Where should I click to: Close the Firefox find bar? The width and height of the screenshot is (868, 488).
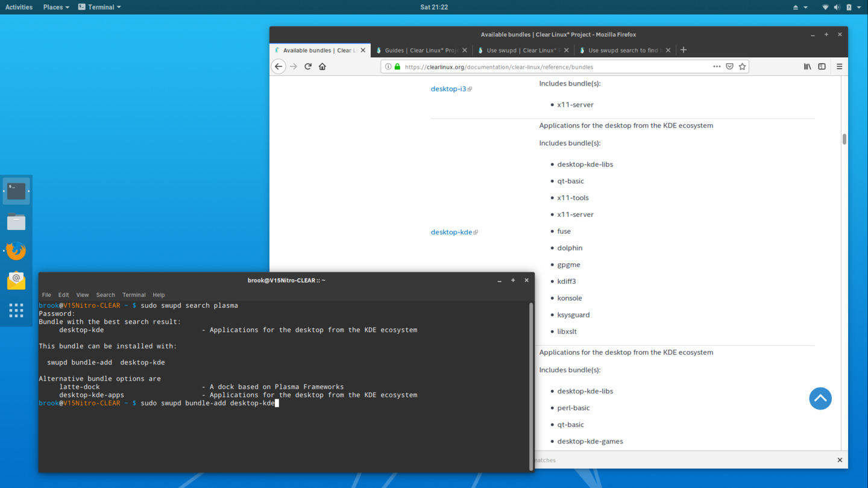pos(840,460)
